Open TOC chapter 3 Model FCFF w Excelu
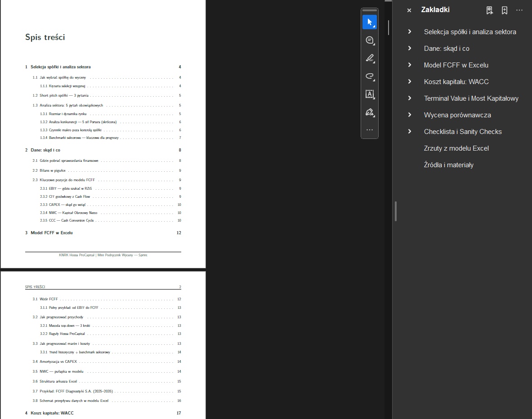Image resolution: width=532 pixels, height=419 pixels. click(103, 233)
